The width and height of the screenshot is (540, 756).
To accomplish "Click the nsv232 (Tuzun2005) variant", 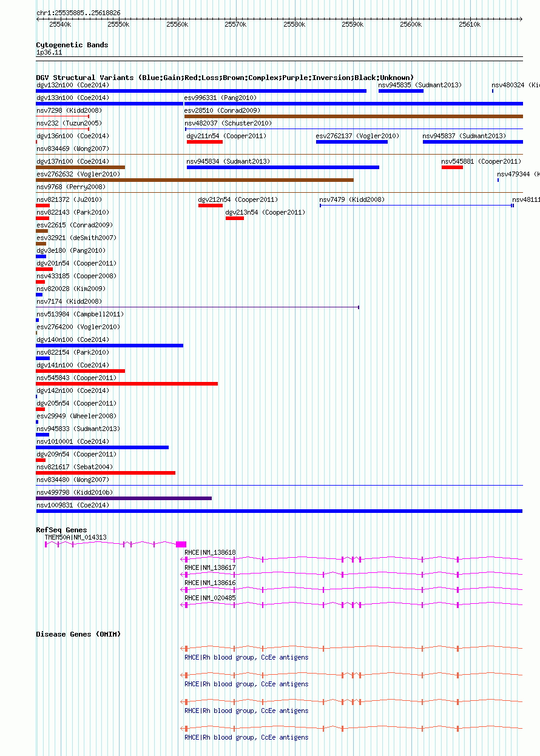I will pyautogui.click(x=62, y=129).
